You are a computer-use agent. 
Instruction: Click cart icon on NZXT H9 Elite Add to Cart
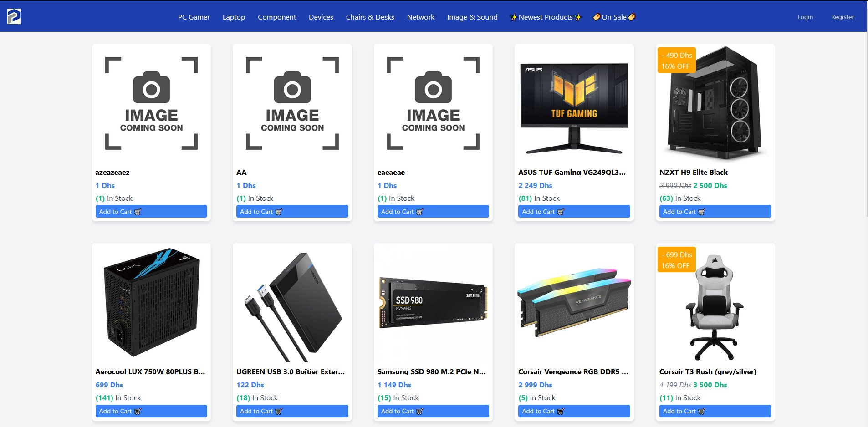701,212
